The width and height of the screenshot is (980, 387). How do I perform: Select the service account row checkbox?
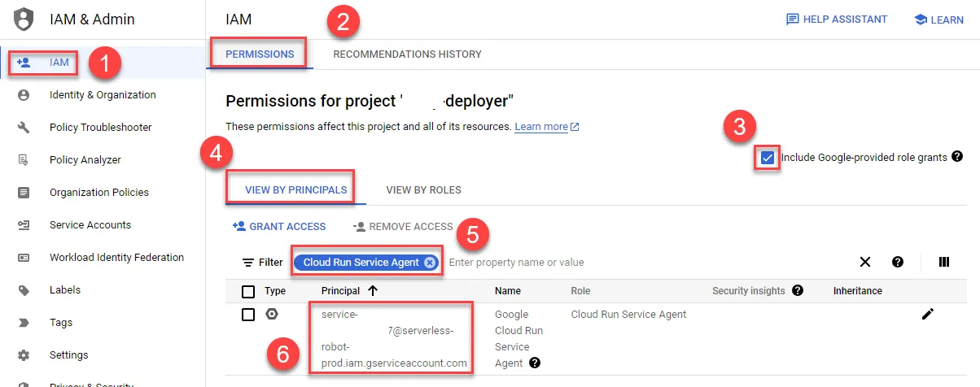point(248,315)
